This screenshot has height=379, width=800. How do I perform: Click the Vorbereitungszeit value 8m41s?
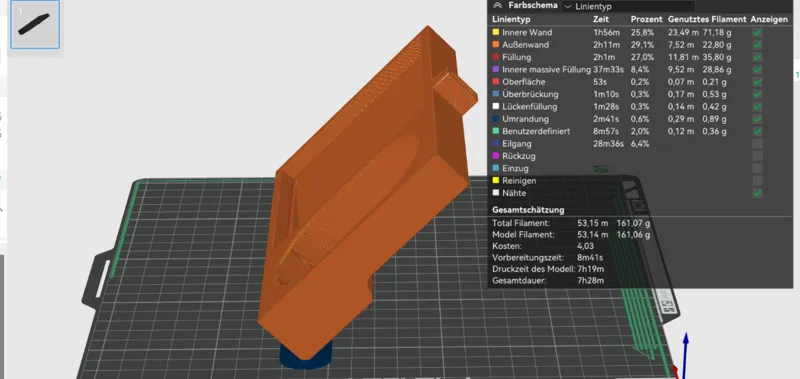tap(590, 258)
